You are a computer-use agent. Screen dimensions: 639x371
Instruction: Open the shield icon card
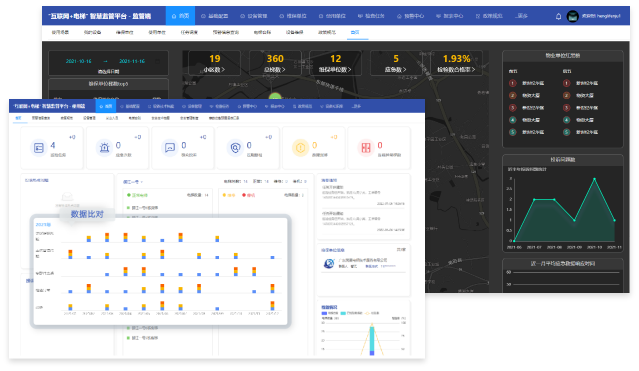tap(235, 147)
